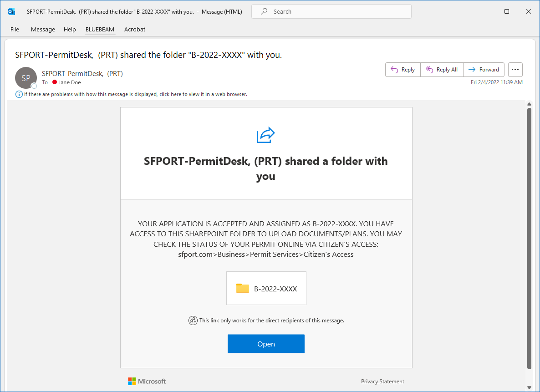Viewport: 540px width, 392px height.
Task: Click inside the Search field
Action: (x=331, y=11)
